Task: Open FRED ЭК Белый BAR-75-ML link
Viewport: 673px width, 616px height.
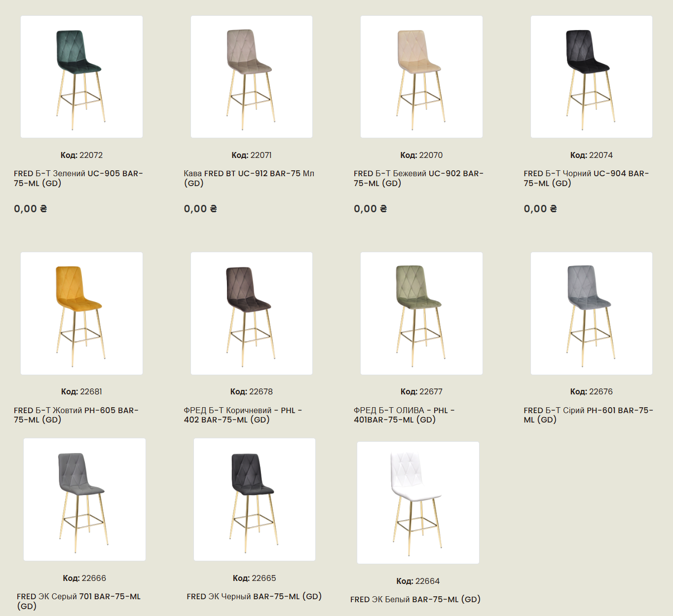Action: point(415,599)
